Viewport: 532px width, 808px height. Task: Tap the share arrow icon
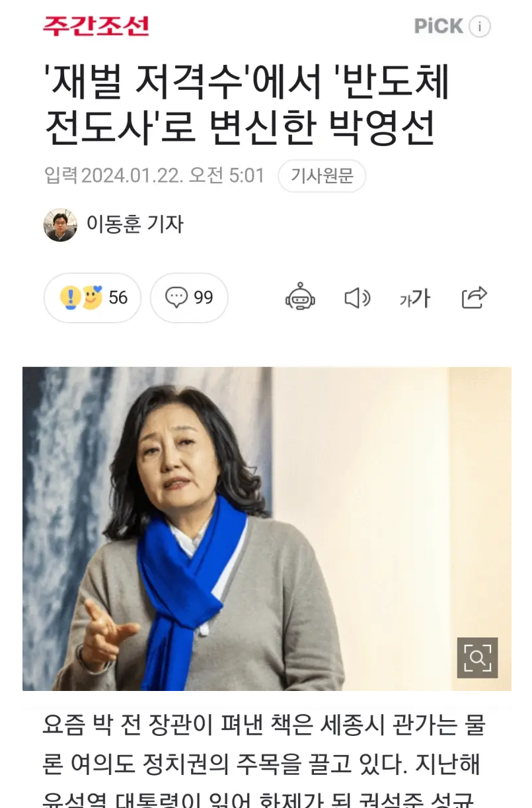pyautogui.click(x=474, y=298)
